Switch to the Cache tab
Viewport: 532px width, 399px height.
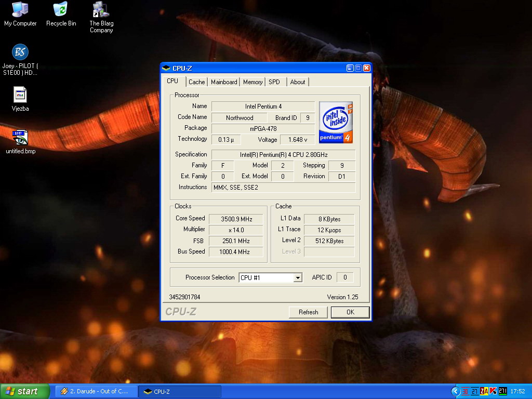coord(196,82)
